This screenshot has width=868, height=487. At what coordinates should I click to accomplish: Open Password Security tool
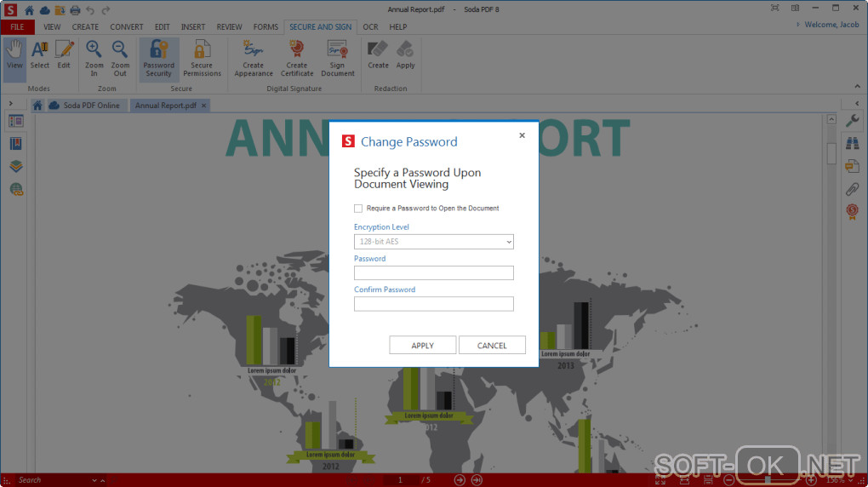[159, 59]
